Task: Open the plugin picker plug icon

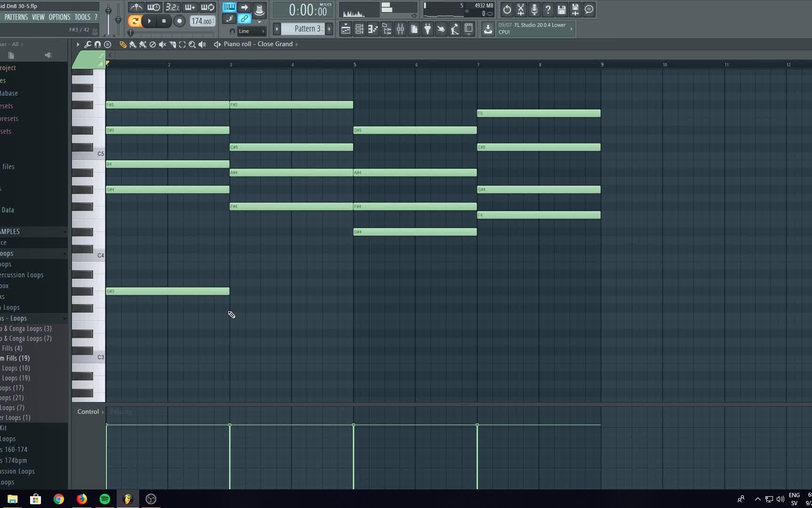Action: (x=427, y=29)
